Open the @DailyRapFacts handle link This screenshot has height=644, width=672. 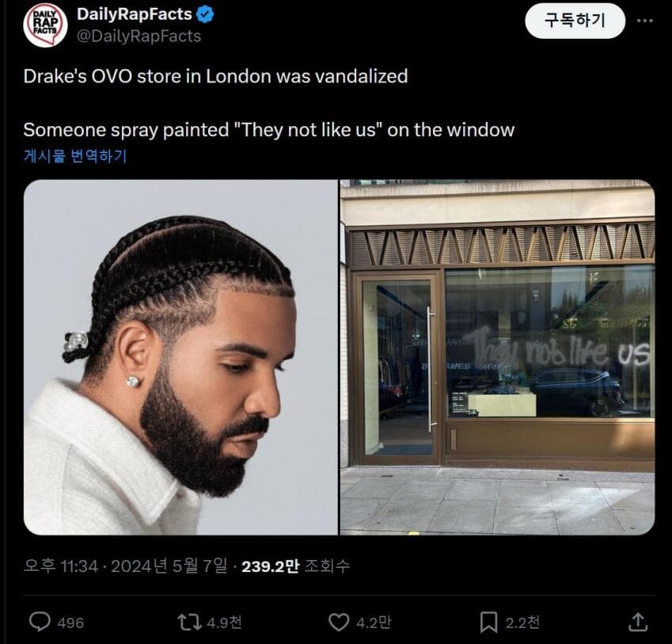click(139, 36)
